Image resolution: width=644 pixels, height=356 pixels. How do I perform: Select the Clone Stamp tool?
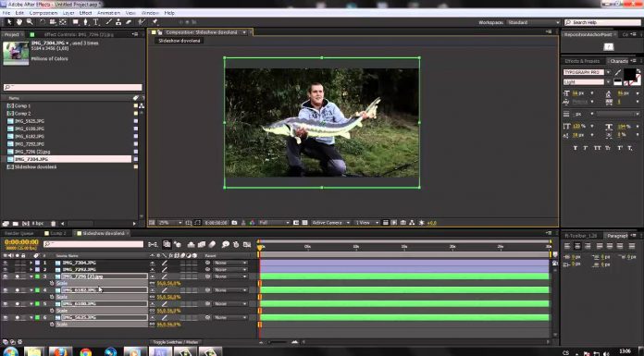click(118, 22)
